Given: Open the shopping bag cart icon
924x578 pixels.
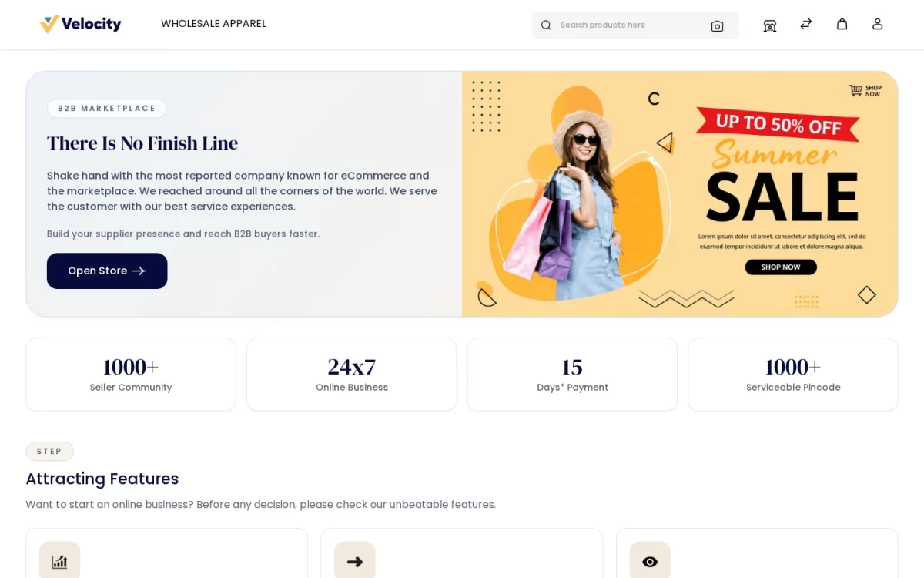Looking at the screenshot, I should 842,24.
